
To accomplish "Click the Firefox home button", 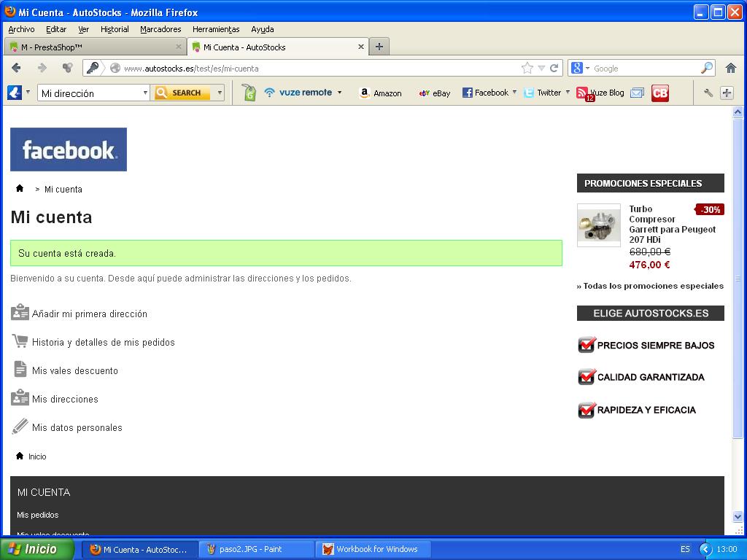I will tap(731, 68).
